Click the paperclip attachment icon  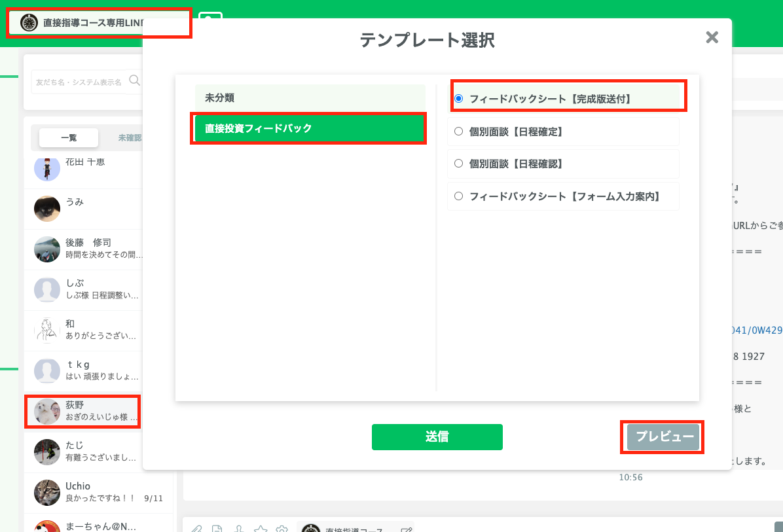click(x=196, y=529)
